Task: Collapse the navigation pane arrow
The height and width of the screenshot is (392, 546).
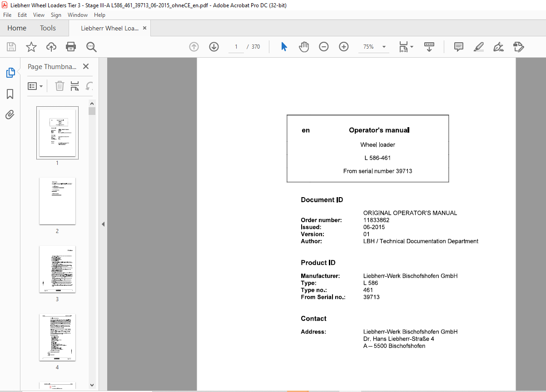Action: pos(103,224)
